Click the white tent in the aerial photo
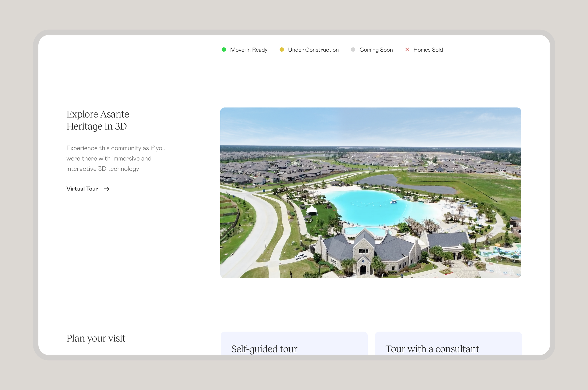Screen dimensions: 588x390 (x=312, y=210)
